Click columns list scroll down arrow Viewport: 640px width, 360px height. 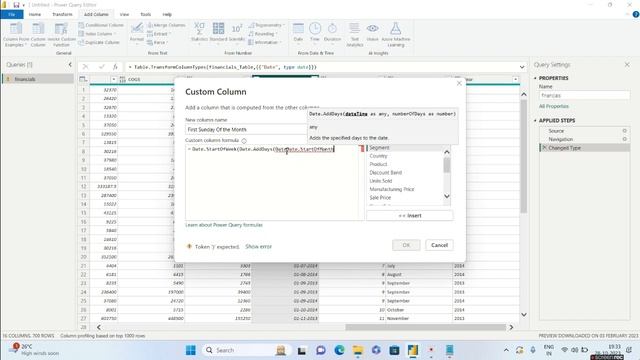(x=447, y=196)
